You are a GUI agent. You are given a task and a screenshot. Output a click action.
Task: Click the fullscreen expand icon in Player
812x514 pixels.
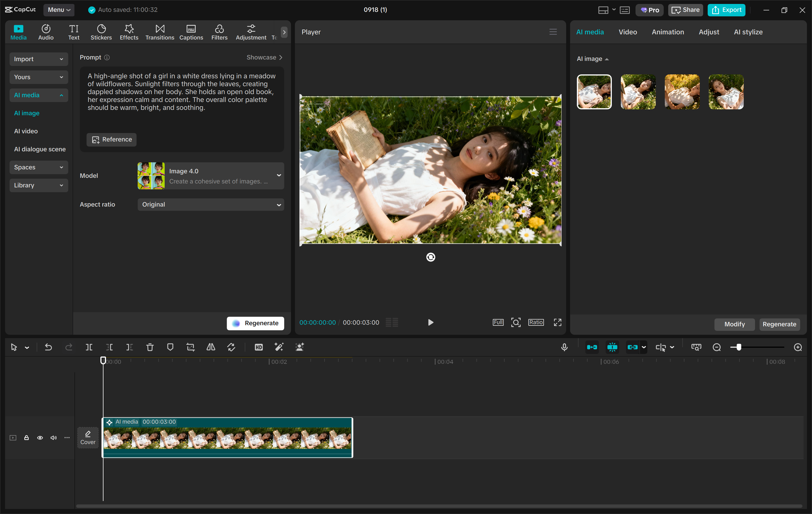point(557,323)
